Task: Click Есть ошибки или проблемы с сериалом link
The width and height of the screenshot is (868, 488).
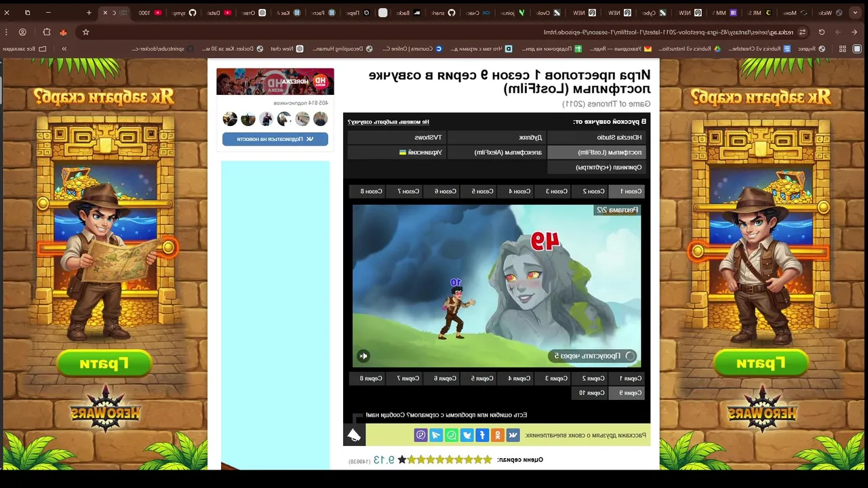Action: [446, 415]
